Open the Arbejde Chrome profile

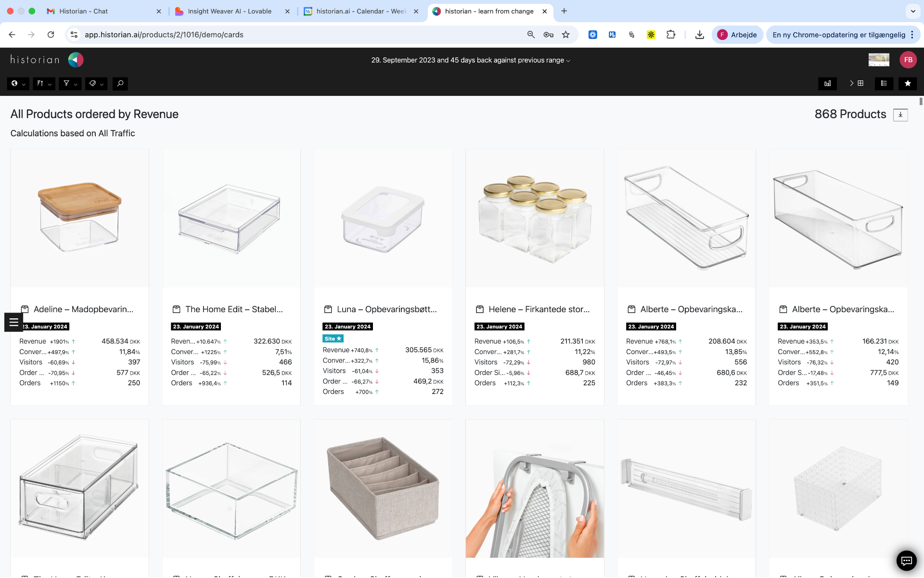point(737,35)
